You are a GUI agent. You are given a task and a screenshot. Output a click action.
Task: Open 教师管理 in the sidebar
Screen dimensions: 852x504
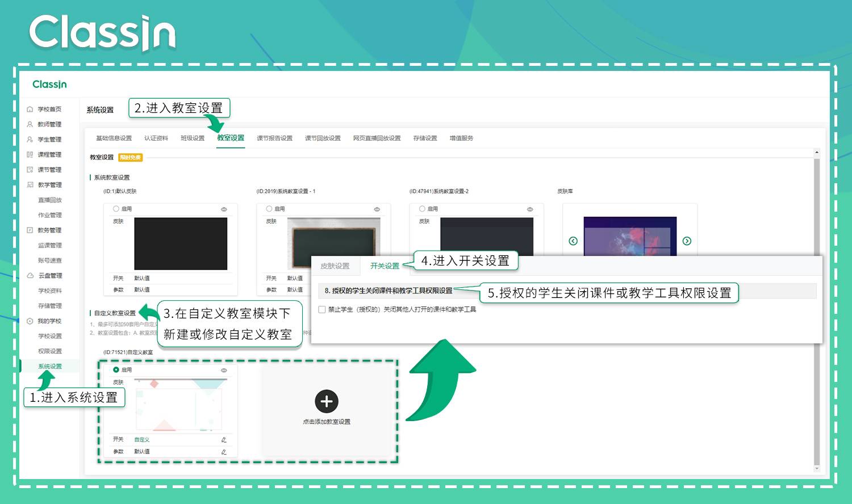[49, 124]
